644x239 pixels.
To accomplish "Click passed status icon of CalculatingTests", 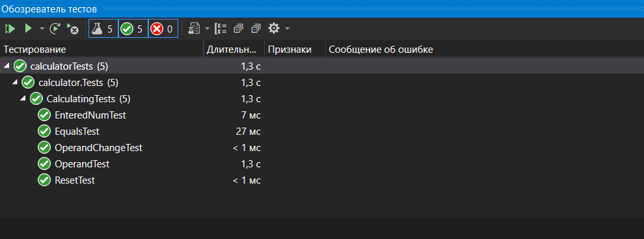I will [x=36, y=99].
